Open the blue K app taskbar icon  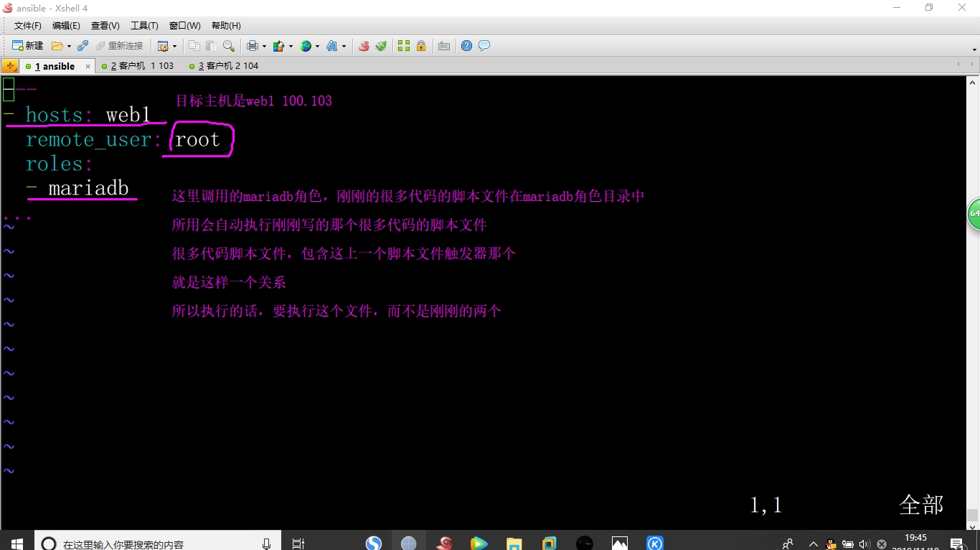[x=655, y=544]
